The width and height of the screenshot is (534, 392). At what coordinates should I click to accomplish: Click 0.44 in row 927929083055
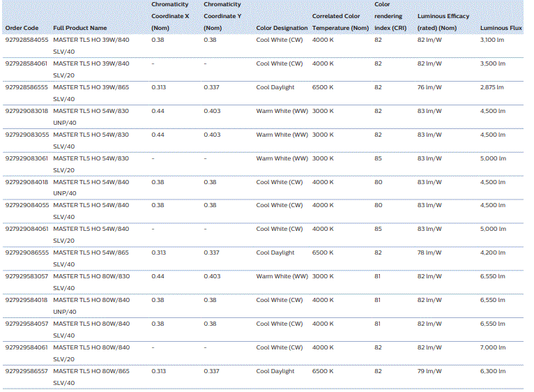click(158, 135)
